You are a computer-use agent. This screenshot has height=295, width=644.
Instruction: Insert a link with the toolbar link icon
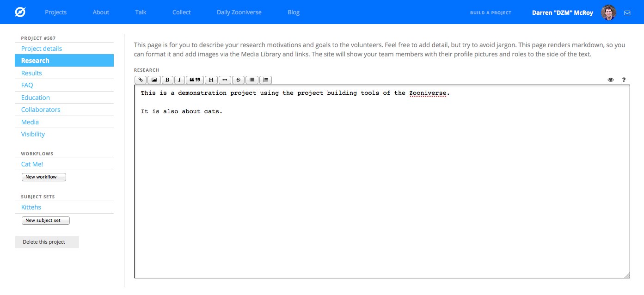click(x=141, y=80)
